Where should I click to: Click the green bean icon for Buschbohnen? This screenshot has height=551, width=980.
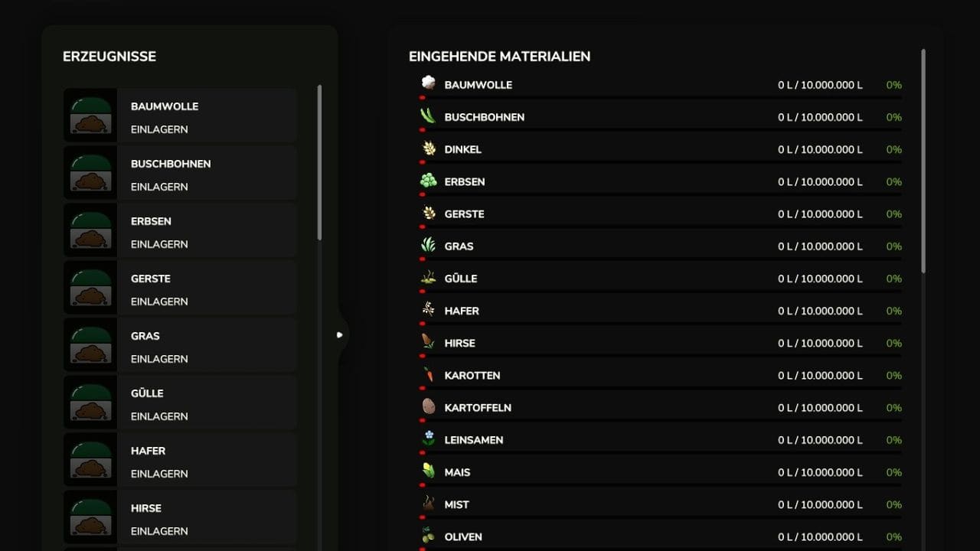tap(428, 116)
